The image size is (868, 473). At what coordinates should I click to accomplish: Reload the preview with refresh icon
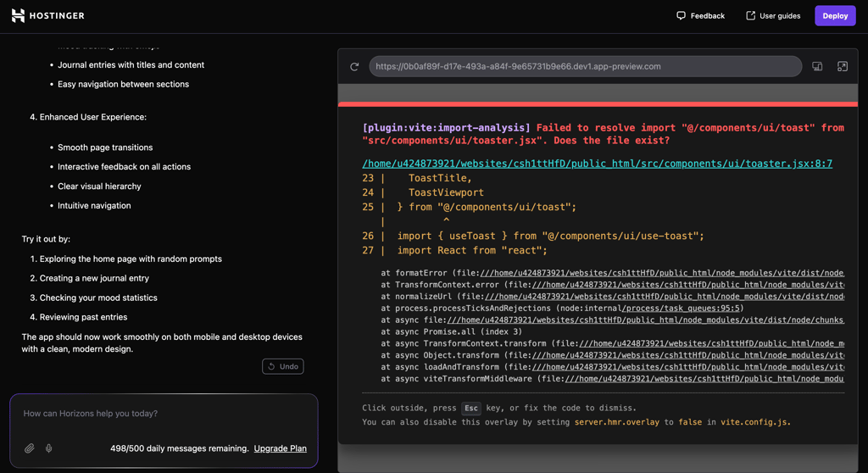tap(355, 66)
